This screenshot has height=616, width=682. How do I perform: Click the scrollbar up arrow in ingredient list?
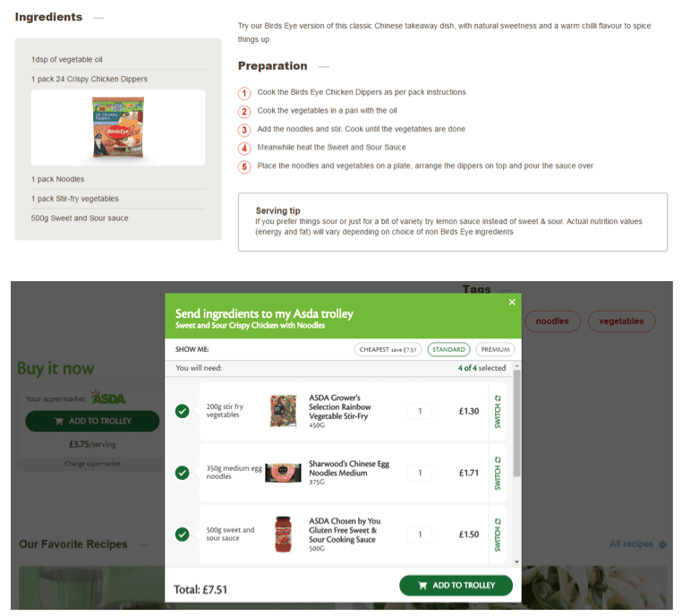coord(516,366)
